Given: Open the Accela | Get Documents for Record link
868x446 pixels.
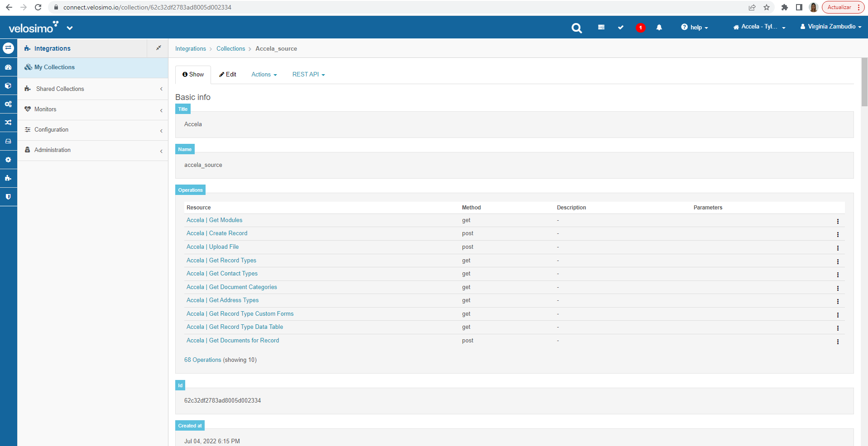Looking at the screenshot, I should pyautogui.click(x=233, y=341).
